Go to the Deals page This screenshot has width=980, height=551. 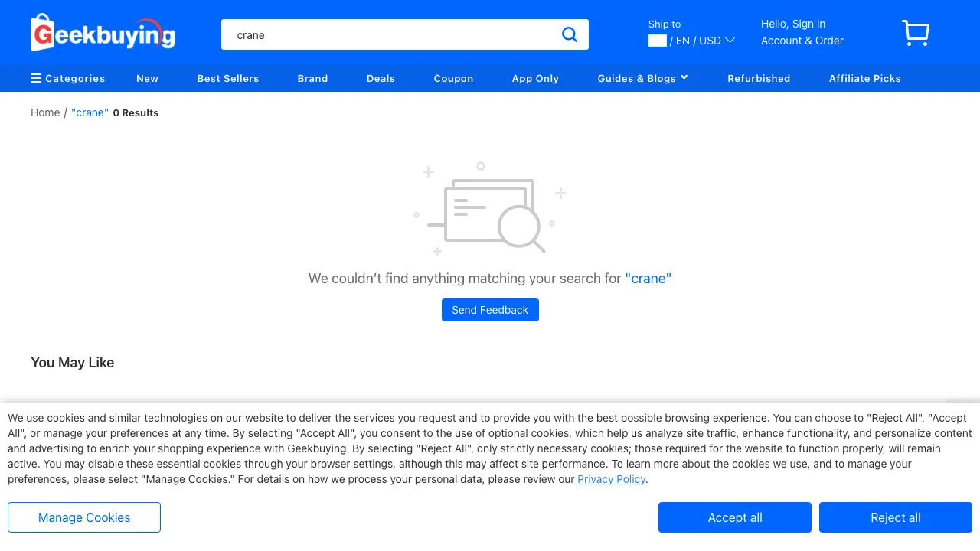(381, 78)
